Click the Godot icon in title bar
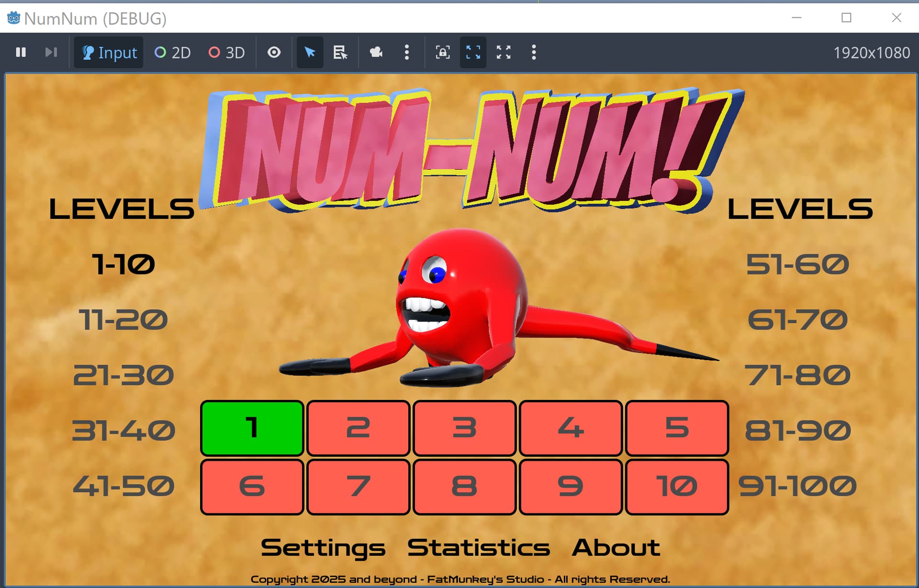The image size is (919, 588). 13,18
